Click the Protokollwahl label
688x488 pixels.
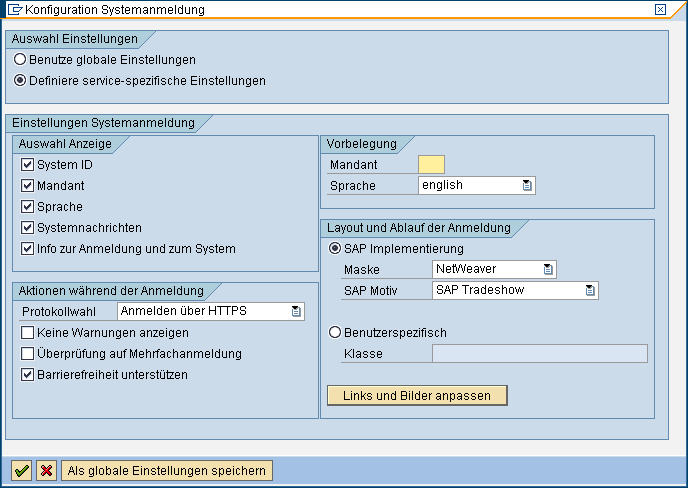tap(59, 312)
